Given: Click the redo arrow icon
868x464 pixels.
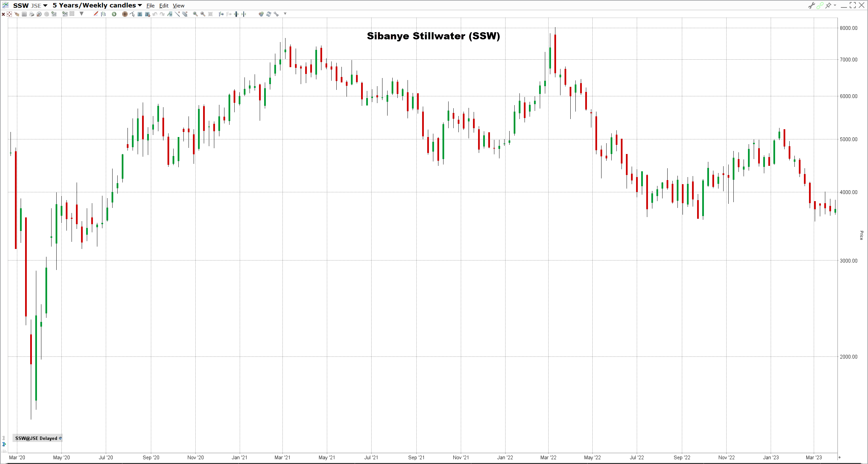Looking at the screenshot, I should (162, 14).
